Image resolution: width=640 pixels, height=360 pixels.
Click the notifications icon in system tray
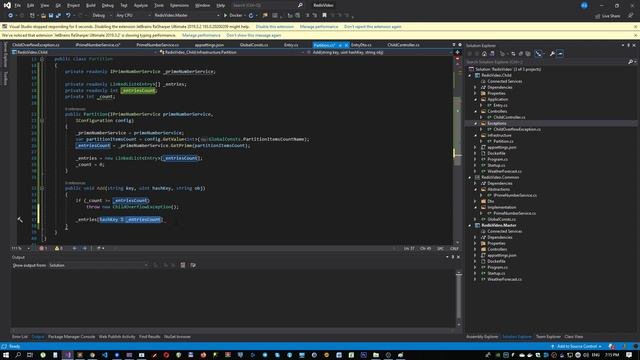[x=629, y=355]
